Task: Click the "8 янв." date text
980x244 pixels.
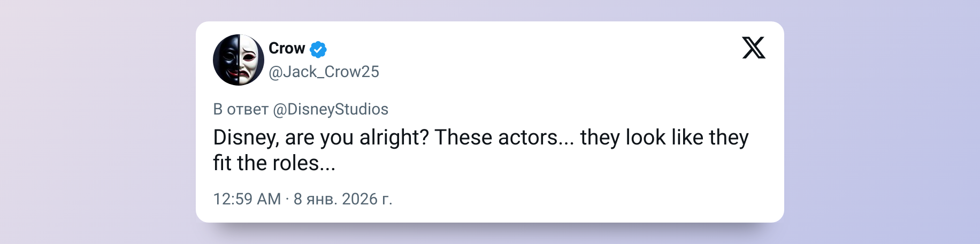Action: coord(315,199)
